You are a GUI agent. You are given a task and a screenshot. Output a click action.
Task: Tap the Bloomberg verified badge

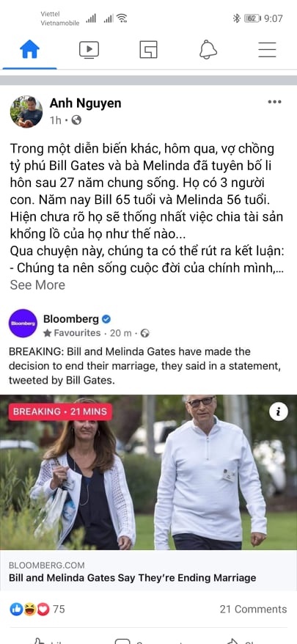(x=106, y=319)
